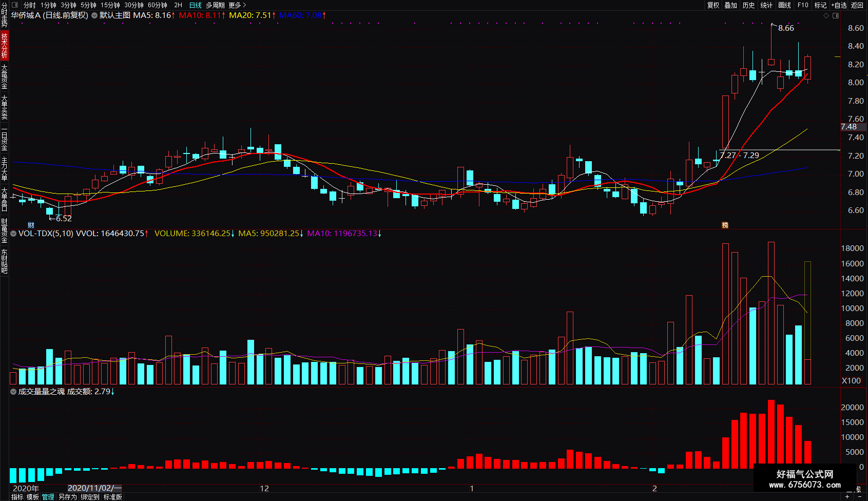This screenshot has height=501, width=868.
Task: Expand the VOL-TDX indicator dropdown arrow
Action: pos(13,234)
